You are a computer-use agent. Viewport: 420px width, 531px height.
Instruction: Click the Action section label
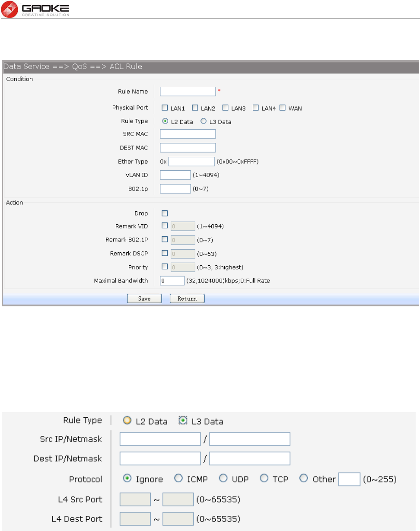15,202
